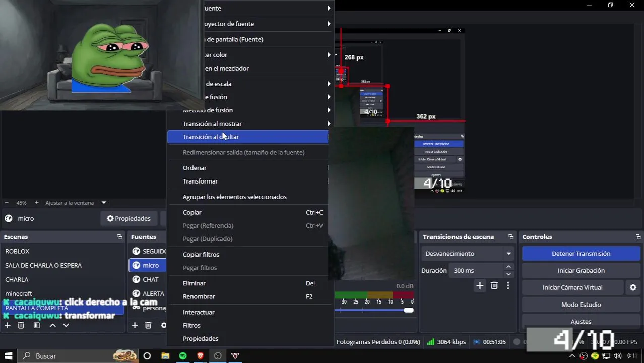Click the Modo Estudio button

pyautogui.click(x=581, y=305)
